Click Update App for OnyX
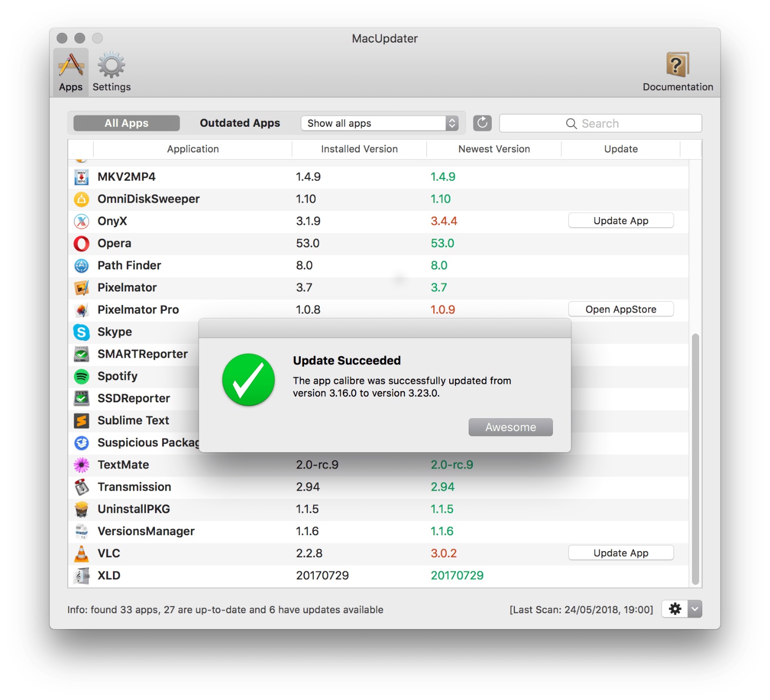 click(621, 221)
